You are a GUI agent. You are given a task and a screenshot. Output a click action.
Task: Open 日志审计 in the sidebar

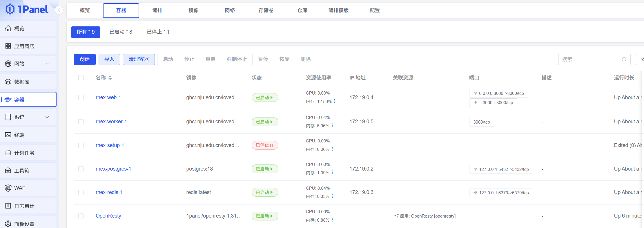pos(28,206)
